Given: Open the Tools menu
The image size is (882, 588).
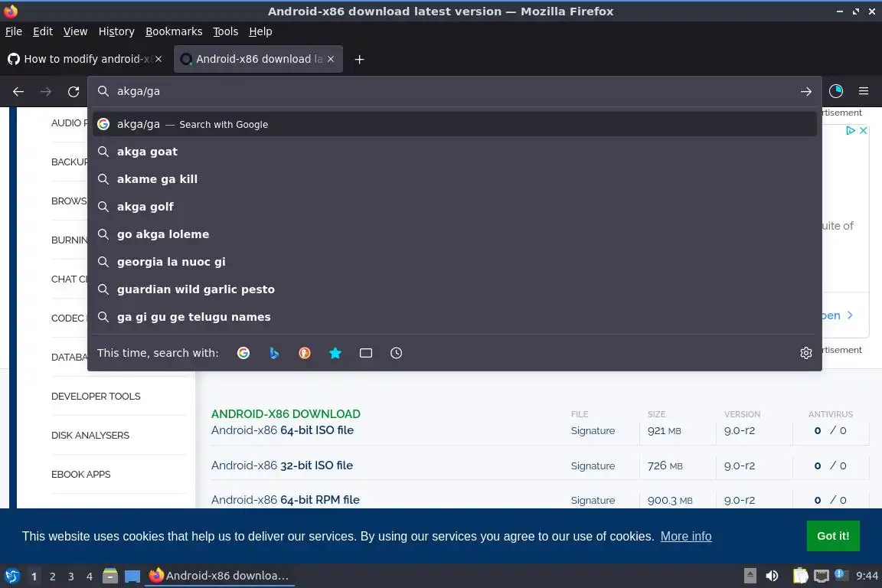Looking at the screenshot, I should 226,31.
